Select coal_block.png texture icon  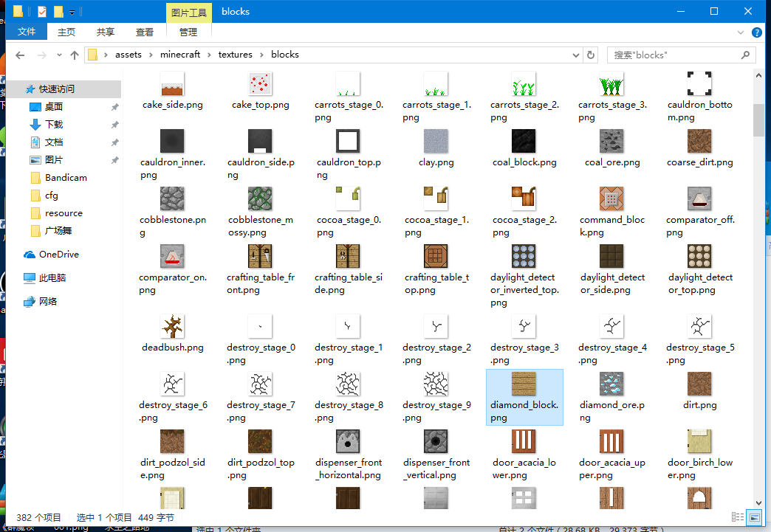point(524,141)
